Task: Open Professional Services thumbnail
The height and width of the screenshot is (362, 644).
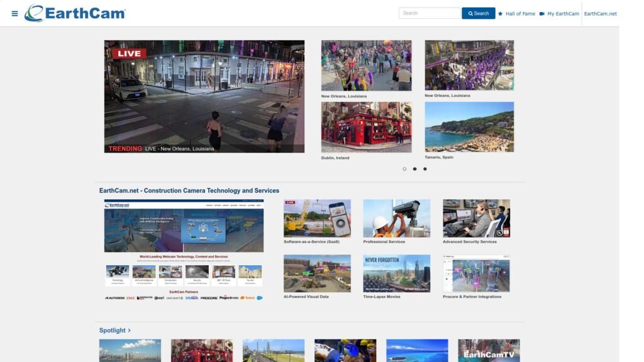Action: pos(396,218)
